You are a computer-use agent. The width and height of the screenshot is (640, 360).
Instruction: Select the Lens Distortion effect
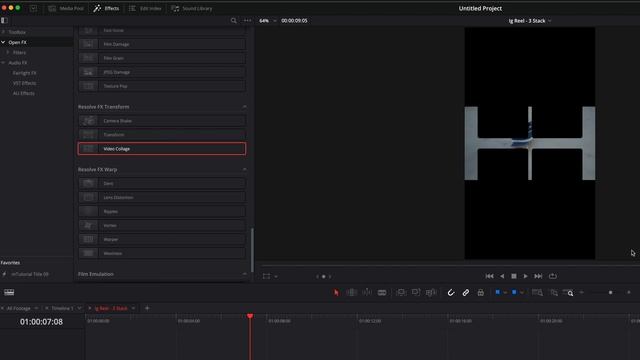tap(162, 197)
